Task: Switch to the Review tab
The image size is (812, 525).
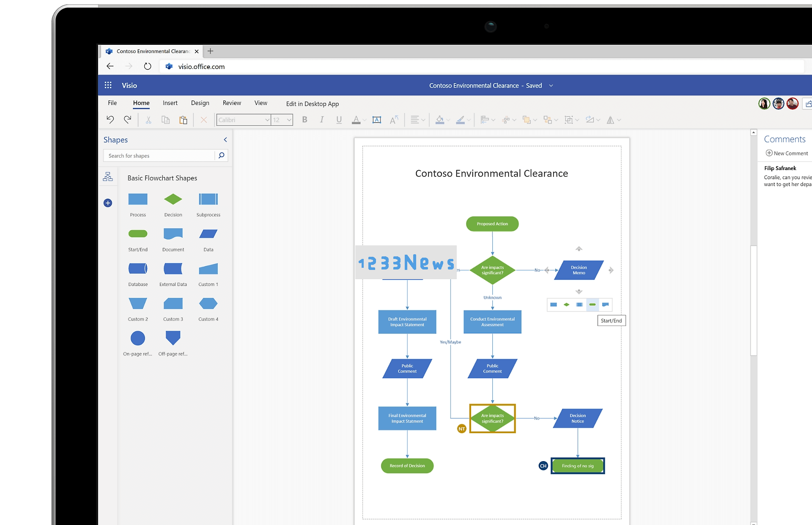Action: (x=232, y=103)
